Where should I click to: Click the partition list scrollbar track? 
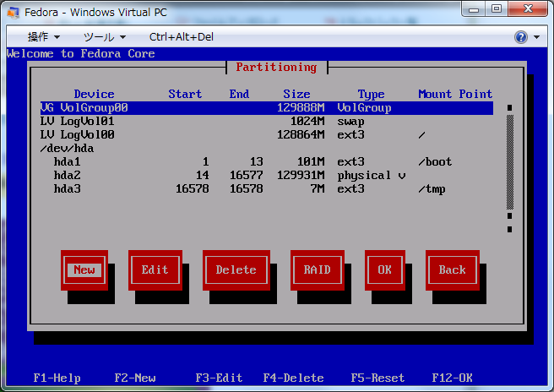pos(510,162)
